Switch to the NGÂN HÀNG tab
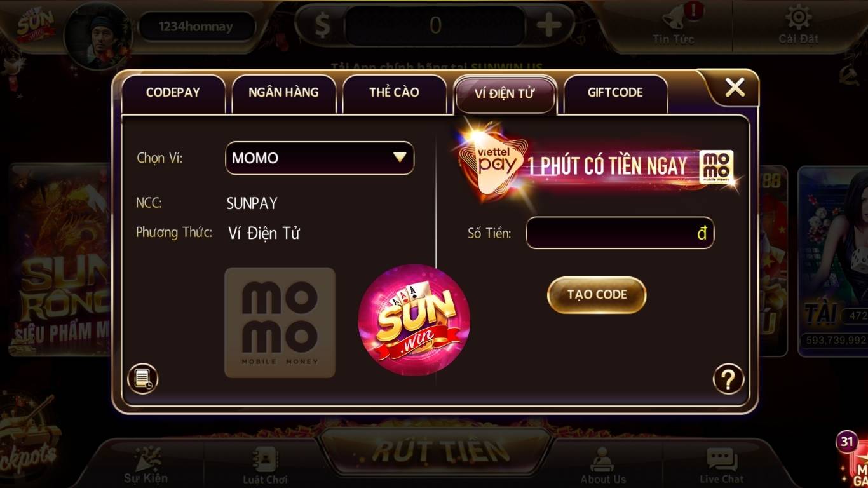The width and height of the screenshot is (868, 488). [x=283, y=93]
